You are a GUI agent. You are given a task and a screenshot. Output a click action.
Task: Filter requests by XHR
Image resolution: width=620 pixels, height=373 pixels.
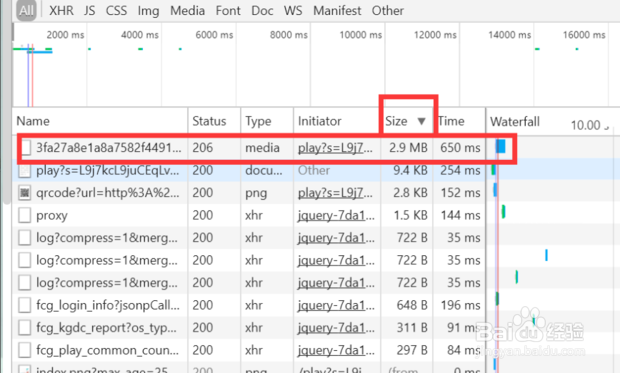pyautogui.click(x=61, y=10)
